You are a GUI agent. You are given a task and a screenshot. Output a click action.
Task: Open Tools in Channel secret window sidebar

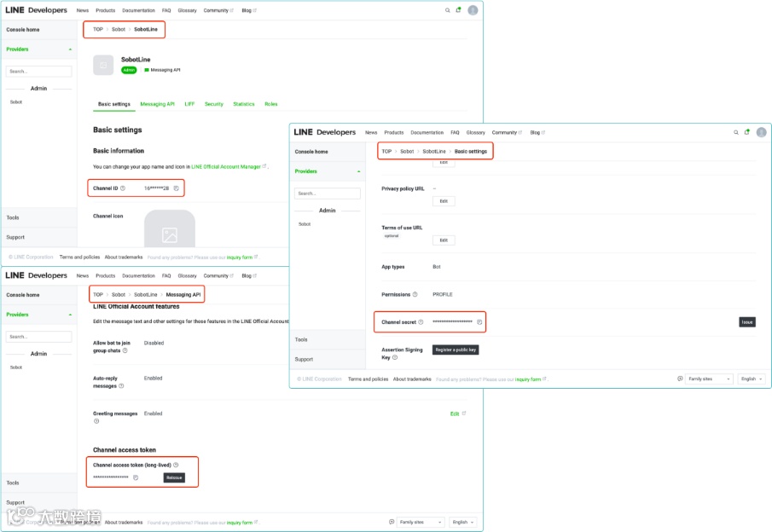pyautogui.click(x=301, y=339)
